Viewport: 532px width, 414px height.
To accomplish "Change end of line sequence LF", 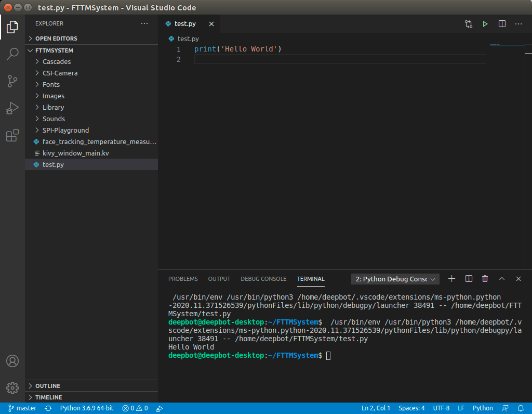I will (461, 408).
